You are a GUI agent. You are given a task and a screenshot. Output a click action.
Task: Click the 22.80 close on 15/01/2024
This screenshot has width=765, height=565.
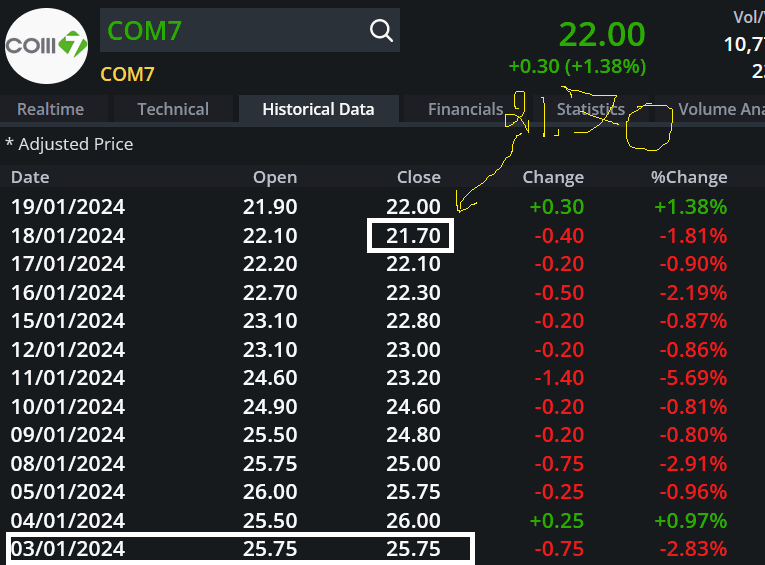413,321
